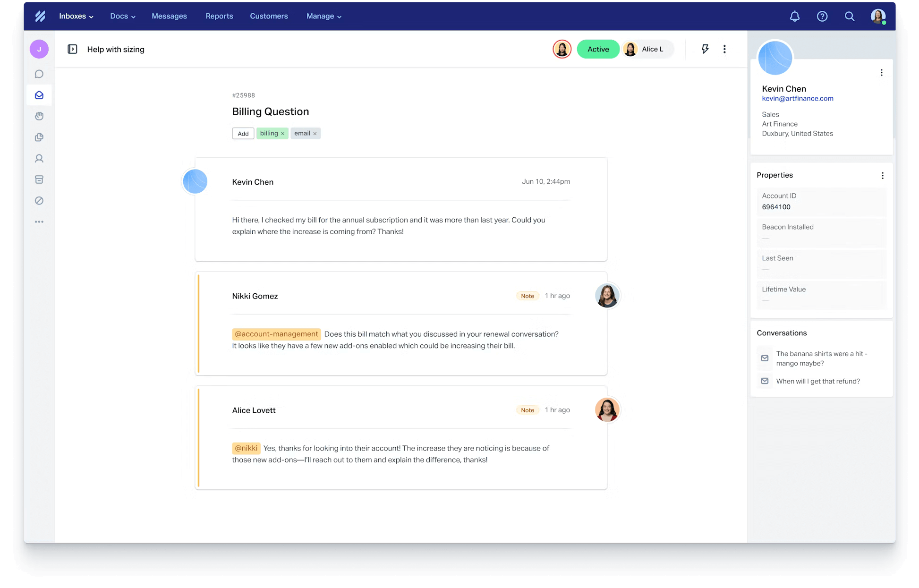Open the lightning bolt workflows icon

(x=705, y=49)
